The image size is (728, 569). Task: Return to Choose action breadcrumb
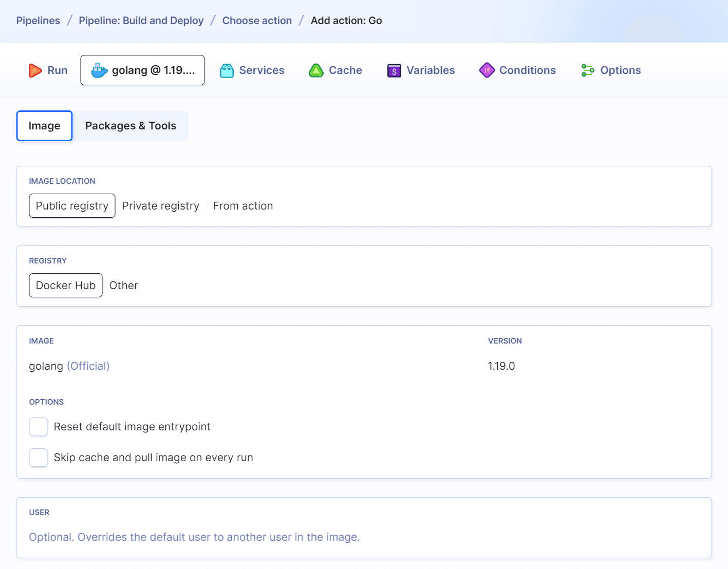257,21
